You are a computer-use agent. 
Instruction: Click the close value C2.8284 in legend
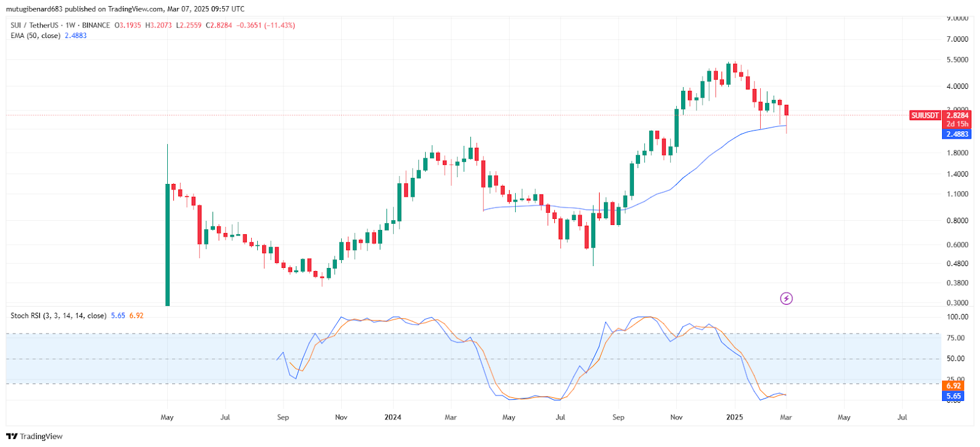219,25
